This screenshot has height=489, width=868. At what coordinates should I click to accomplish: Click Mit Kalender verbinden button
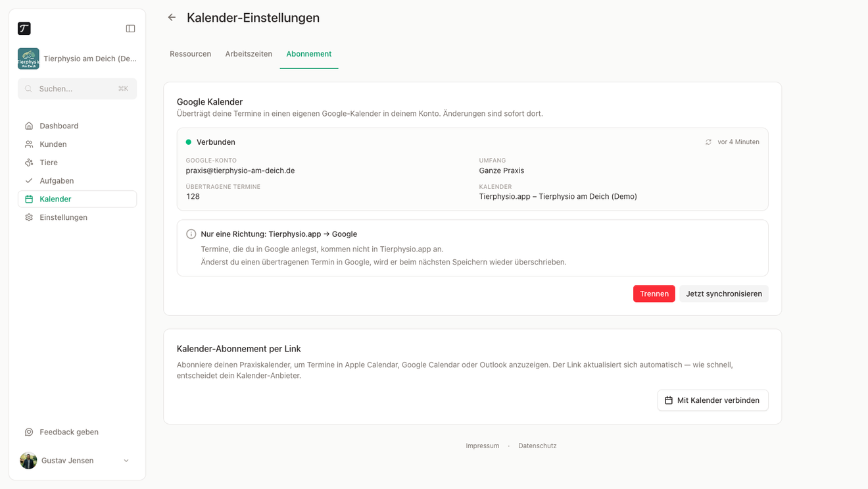point(713,400)
